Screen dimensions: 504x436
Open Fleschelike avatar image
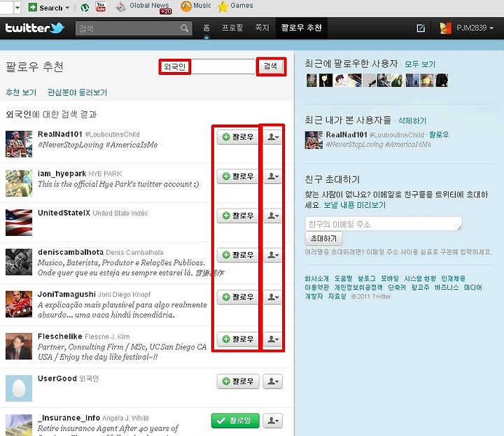click(19, 346)
